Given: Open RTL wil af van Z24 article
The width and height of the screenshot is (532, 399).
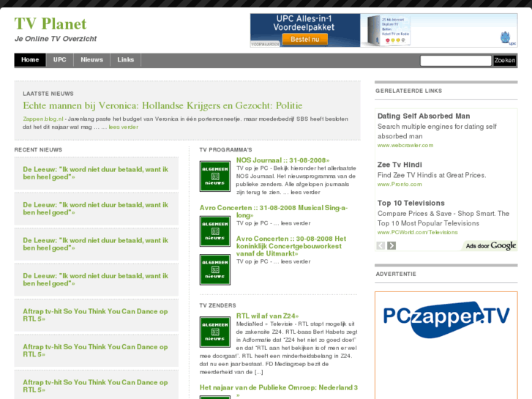Looking at the screenshot, I should 267,316.
